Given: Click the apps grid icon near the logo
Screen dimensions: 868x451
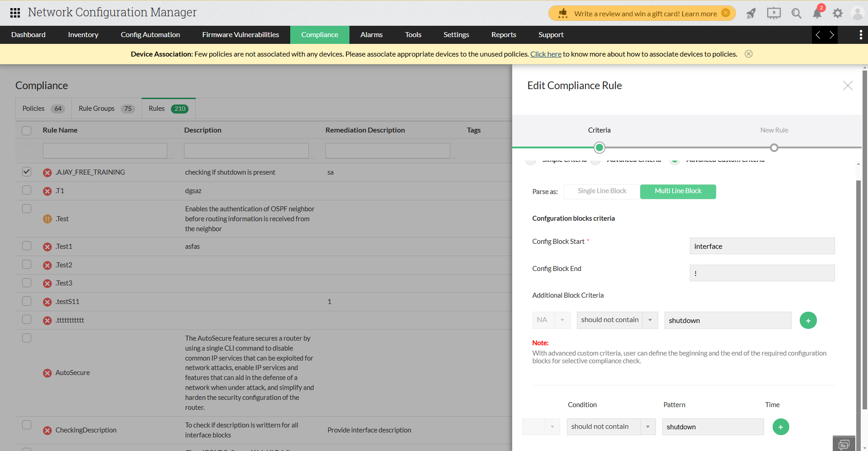Looking at the screenshot, I should click(x=14, y=12).
